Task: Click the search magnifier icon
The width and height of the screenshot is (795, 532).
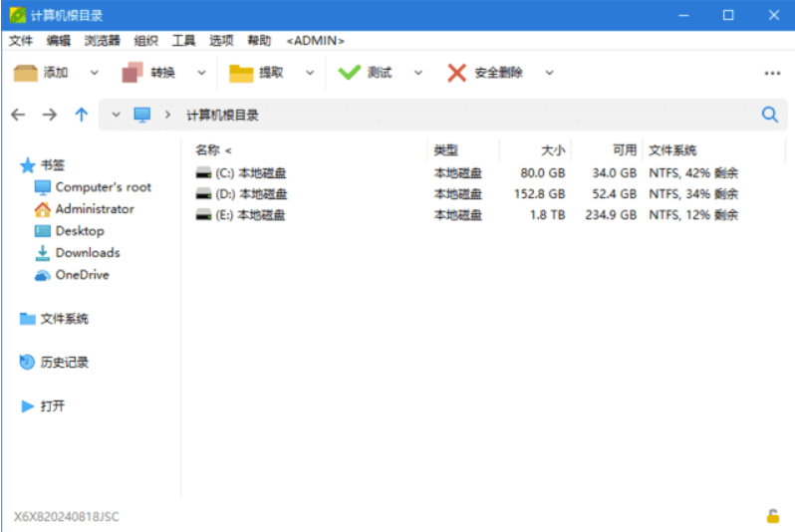Action: pos(769,115)
